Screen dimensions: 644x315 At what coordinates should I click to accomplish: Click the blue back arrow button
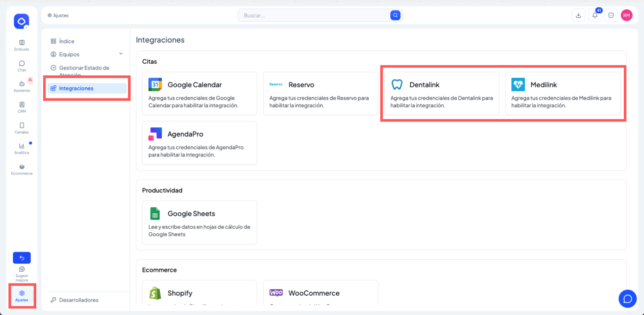22,258
